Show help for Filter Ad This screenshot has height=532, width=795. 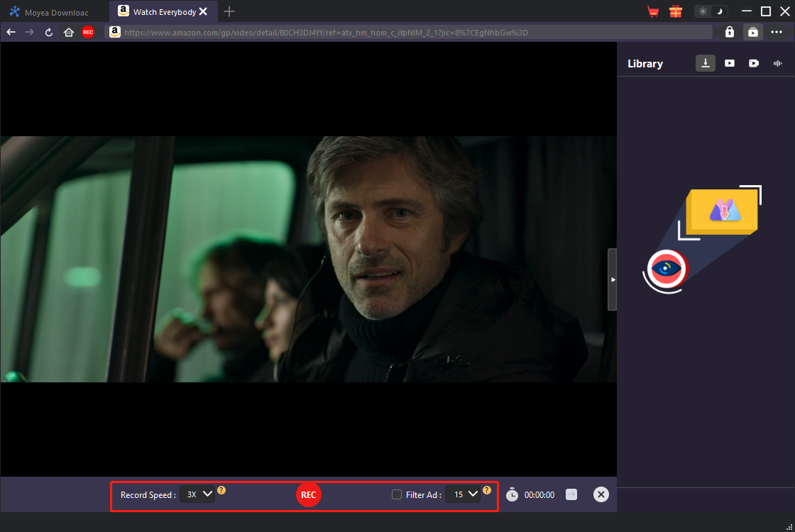point(487,490)
